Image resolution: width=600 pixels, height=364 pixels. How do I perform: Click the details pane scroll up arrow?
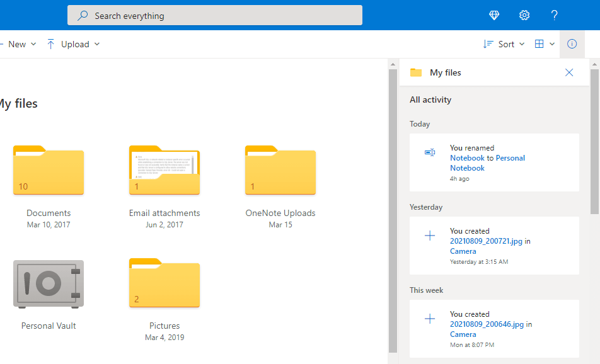pos(594,64)
